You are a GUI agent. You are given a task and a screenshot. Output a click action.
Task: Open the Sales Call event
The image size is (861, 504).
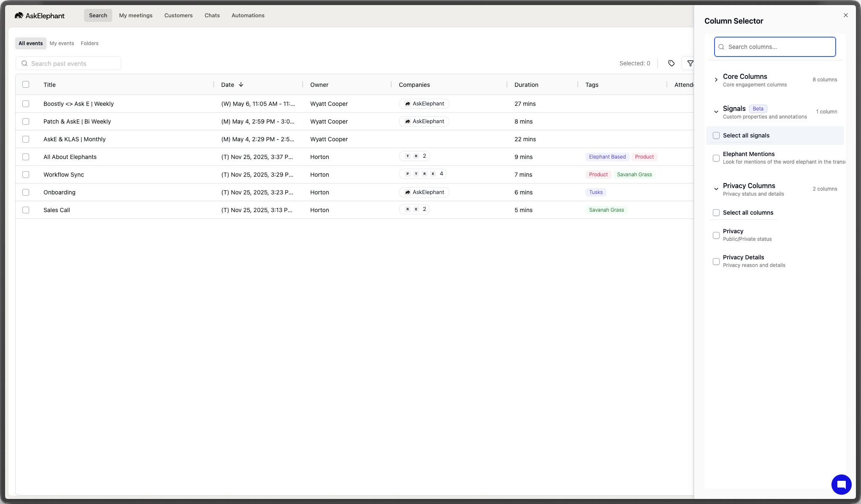(57, 210)
